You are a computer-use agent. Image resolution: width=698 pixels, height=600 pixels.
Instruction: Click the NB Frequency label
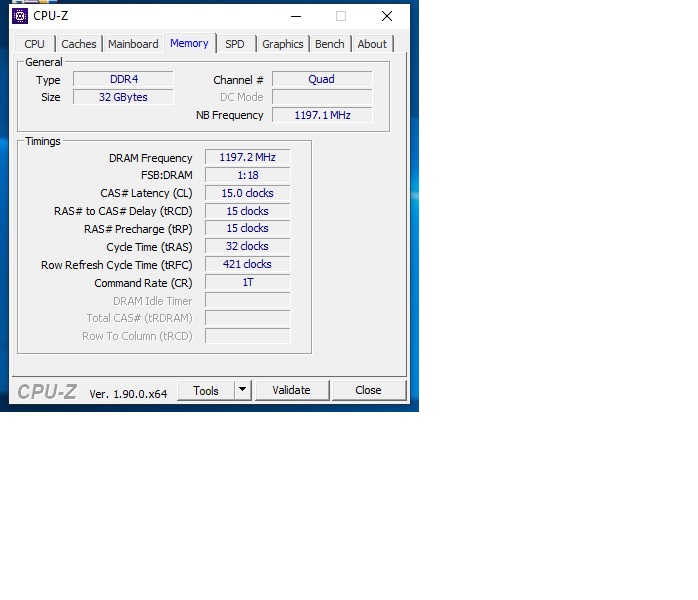pyautogui.click(x=230, y=115)
